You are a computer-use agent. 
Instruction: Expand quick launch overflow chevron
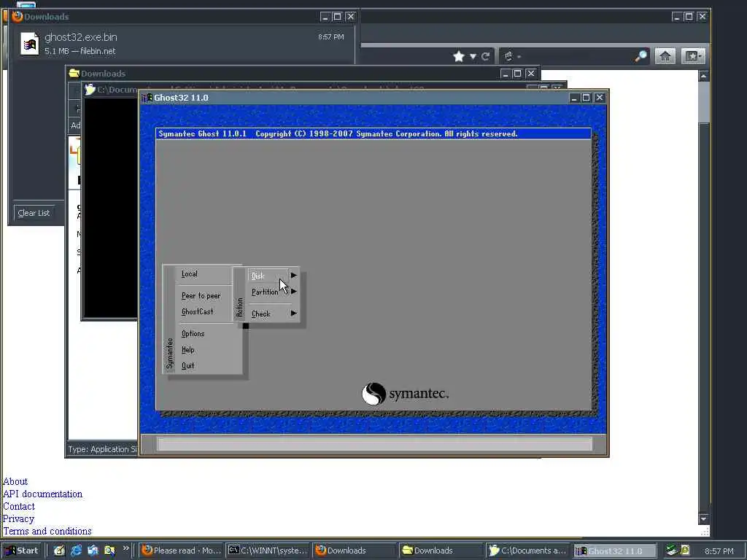[x=125, y=548]
